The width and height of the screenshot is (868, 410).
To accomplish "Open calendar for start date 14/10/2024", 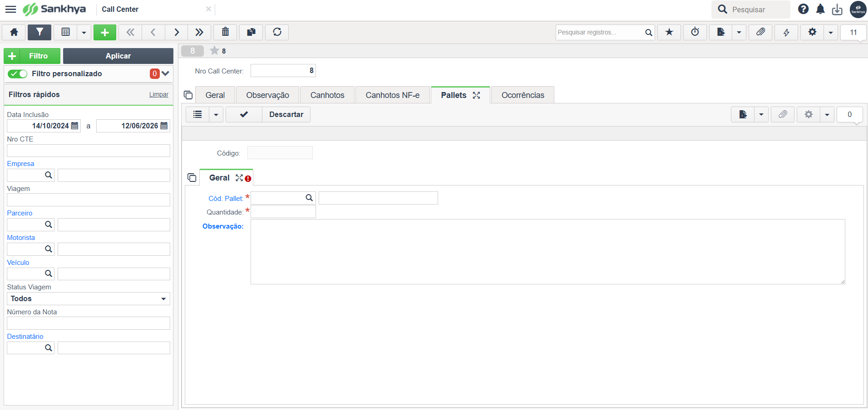I will (75, 126).
